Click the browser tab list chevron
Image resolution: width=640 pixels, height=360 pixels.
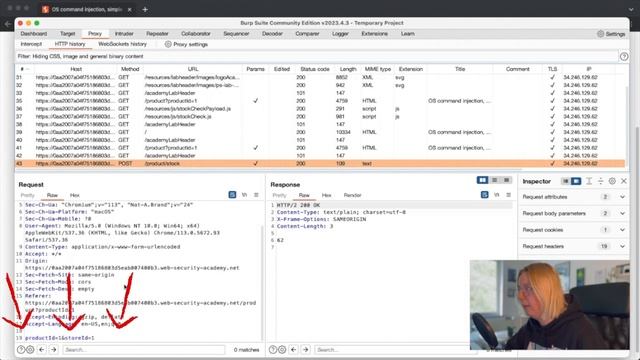click(x=631, y=9)
